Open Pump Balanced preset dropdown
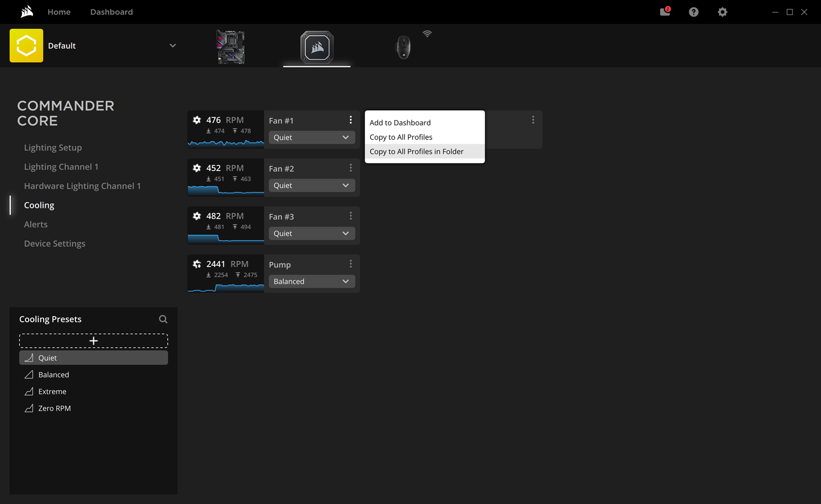Viewport: 821px width, 504px height. tap(311, 281)
